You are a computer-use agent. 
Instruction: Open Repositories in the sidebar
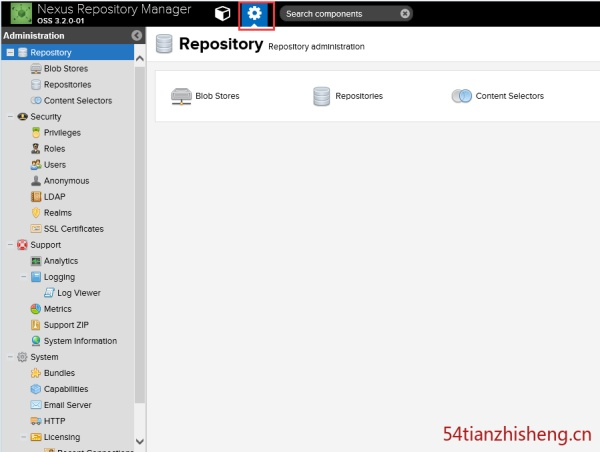[67, 85]
